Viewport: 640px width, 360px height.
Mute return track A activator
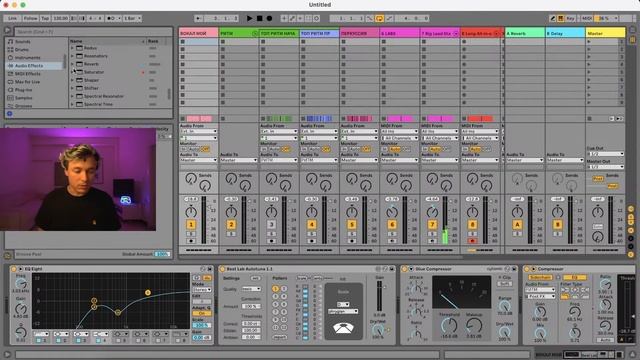coord(517,224)
